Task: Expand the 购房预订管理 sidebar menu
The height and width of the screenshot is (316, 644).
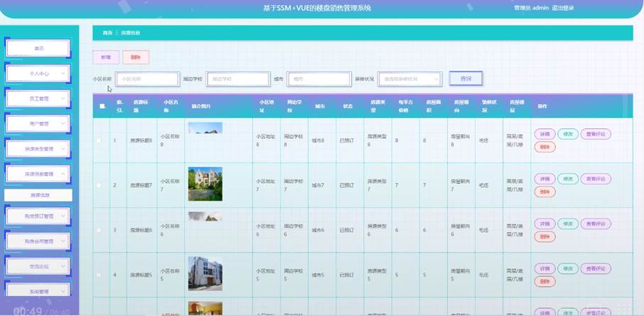Action: [38, 216]
